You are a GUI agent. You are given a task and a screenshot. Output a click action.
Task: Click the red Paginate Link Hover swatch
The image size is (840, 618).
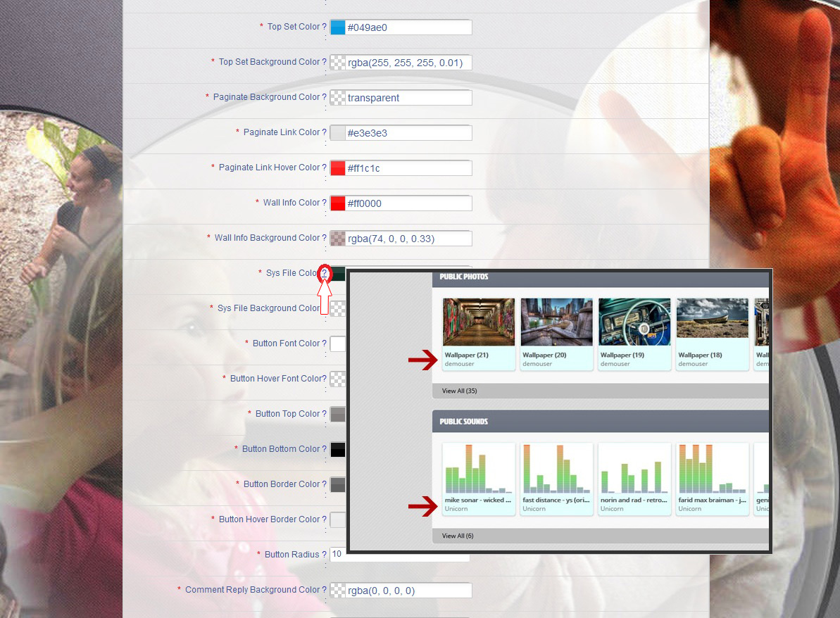338,168
